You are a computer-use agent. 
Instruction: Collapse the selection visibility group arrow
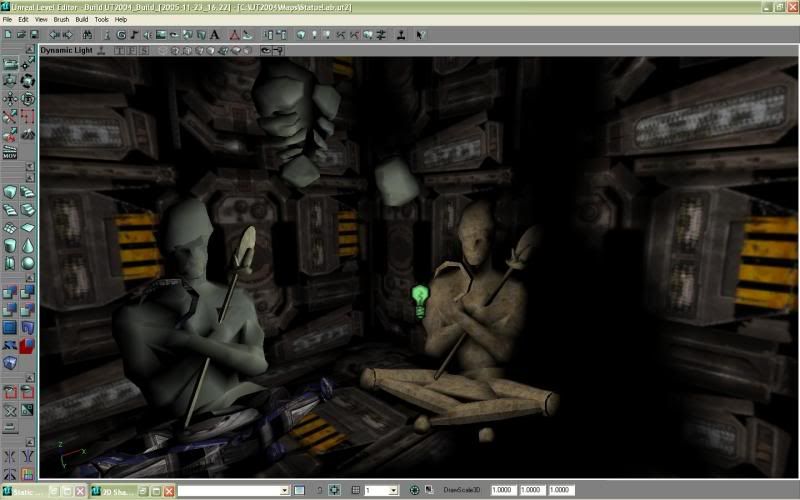pyautogui.click(x=30, y=378)
